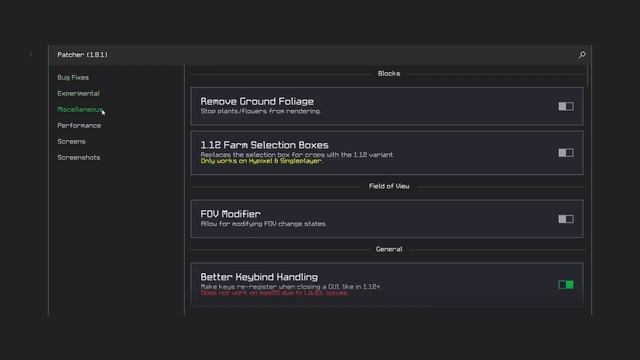
Task: Click the FOV Modifier title
Action: click(231, 214)
